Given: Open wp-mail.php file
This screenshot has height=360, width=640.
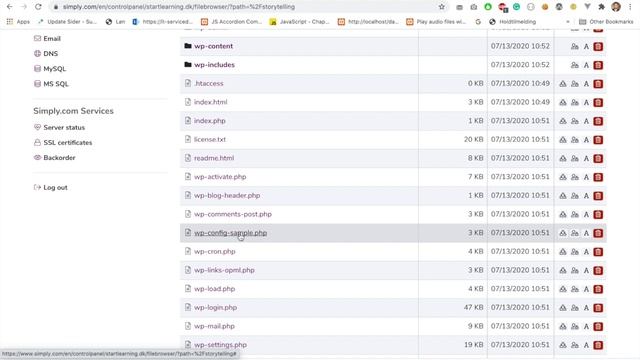Looking at the screenshot, I should 214,326.
